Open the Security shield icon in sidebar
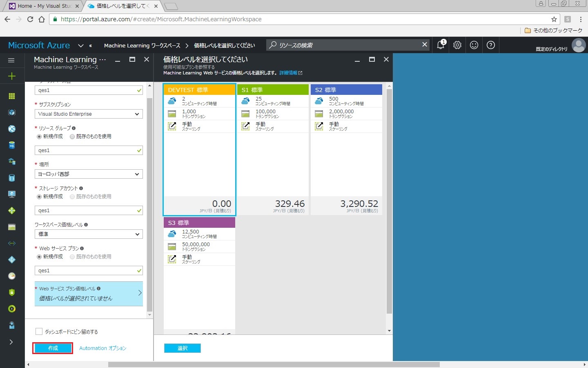588x368 pixels. pyautogui.click(x=12, y=292)
